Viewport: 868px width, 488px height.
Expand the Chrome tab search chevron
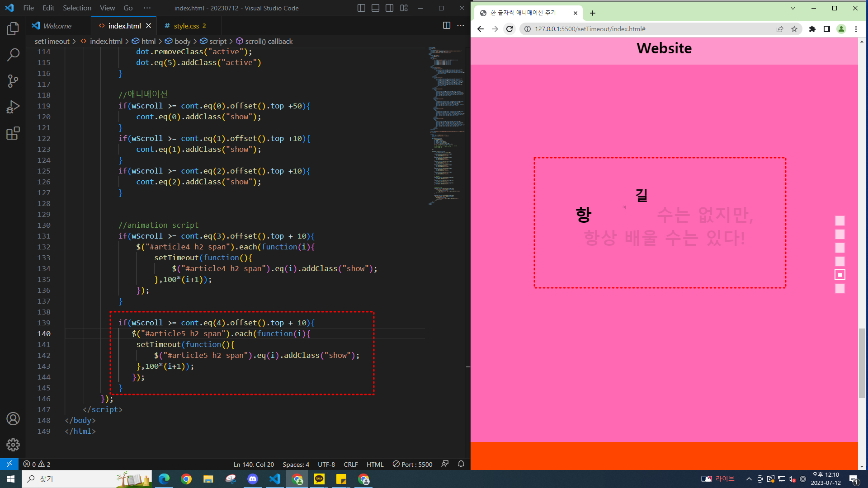tap(793, 8)
